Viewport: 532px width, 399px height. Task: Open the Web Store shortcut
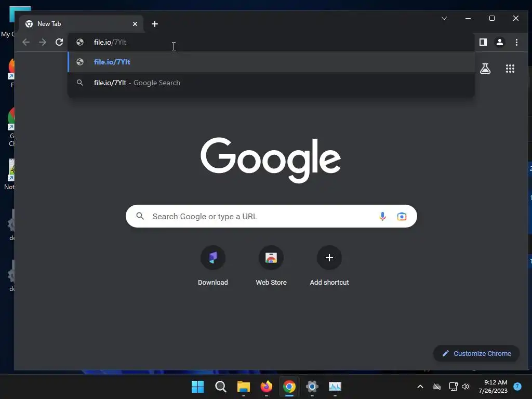click(x=271, y=265)
